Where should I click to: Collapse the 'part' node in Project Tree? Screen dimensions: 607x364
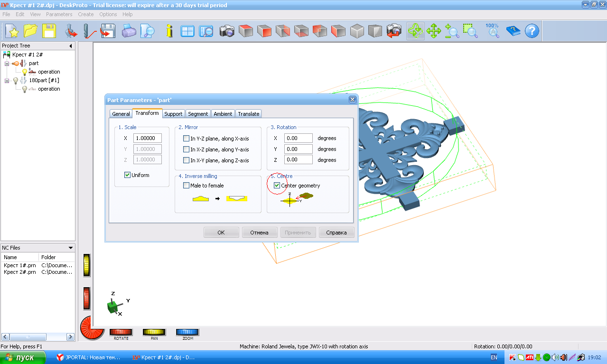tap(7, 64)
